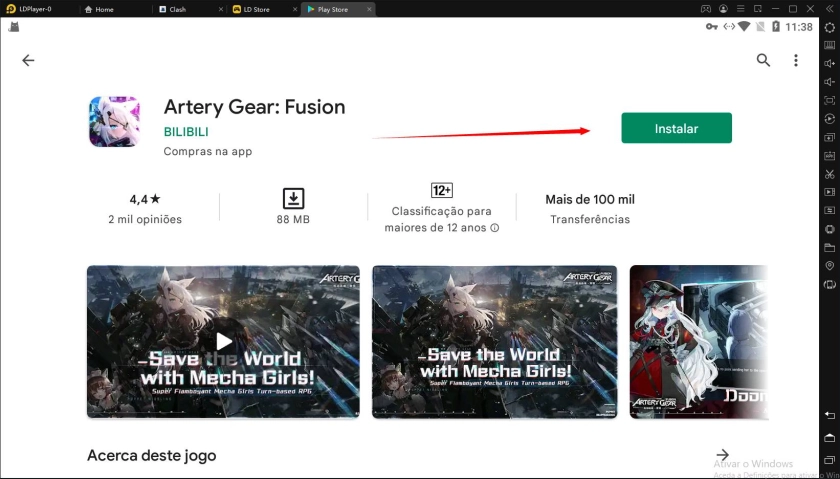Toggle fullscreen icon in LDPlayer sidebar
This screenshot has height=479, width=840.
coord(829,100)
